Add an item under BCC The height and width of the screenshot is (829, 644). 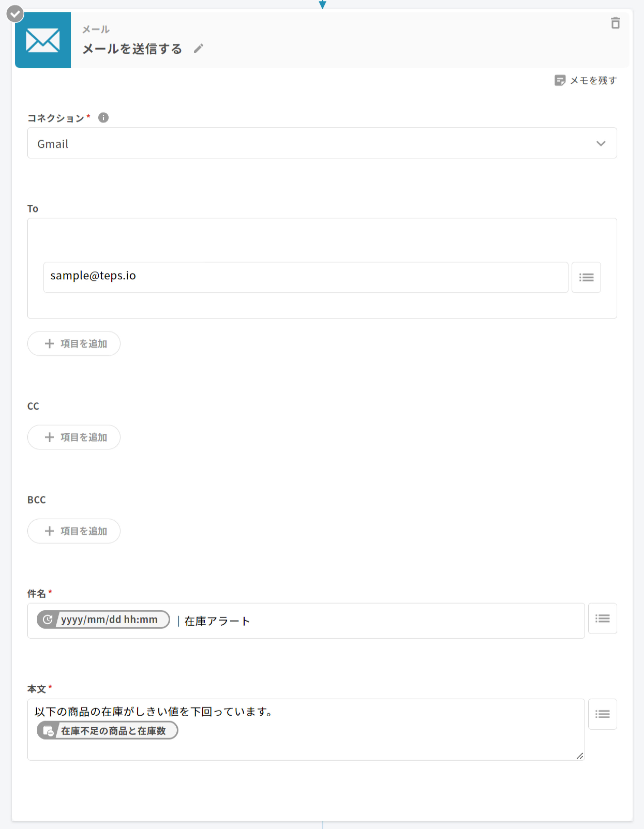(74, 531)
